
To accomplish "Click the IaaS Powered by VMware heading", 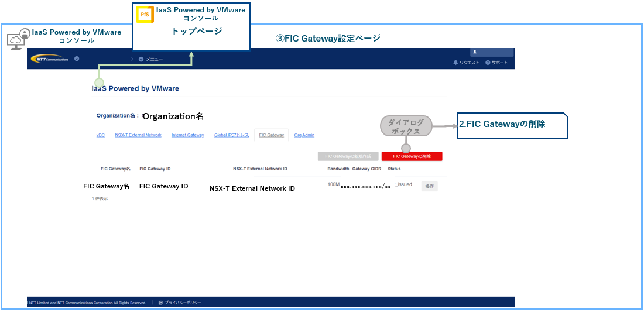I will tap(135, 88).
